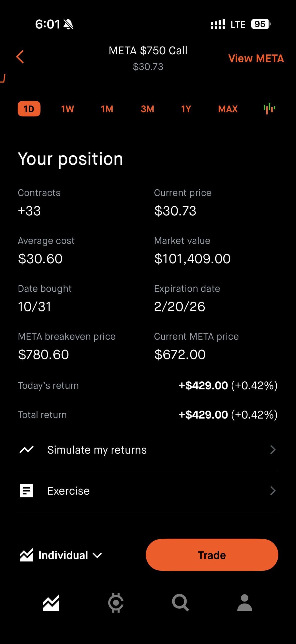Screen dimensions: 296x644
Task: Tap the Simulate returns line-chart icon
Action: 26,450
